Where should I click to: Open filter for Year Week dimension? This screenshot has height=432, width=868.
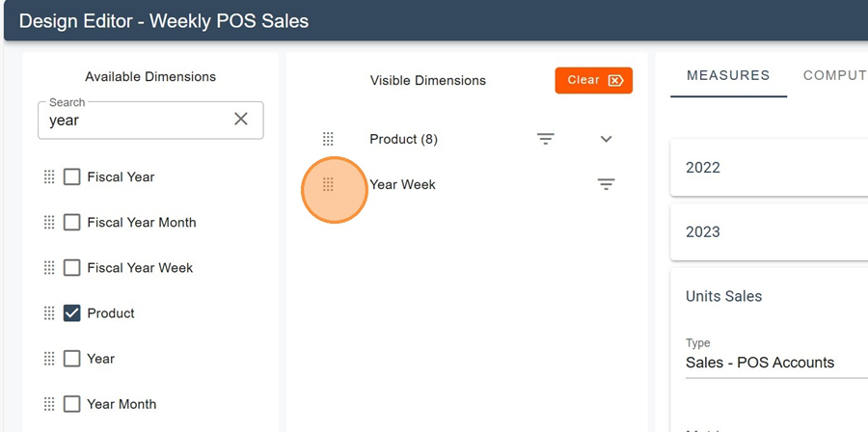606,184
